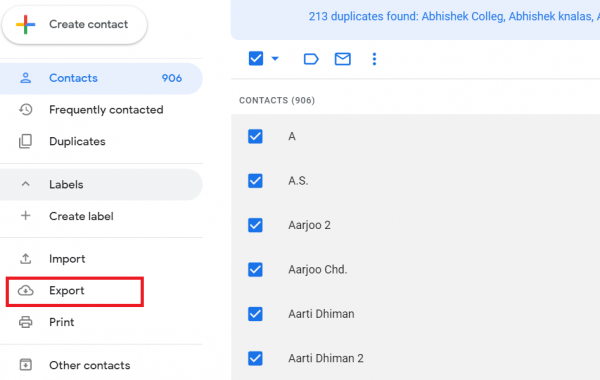The image size is (600, 380).
Task: Click the manage labels icon in toolbar
Action: pyautogui.click(x=311, y=59)
